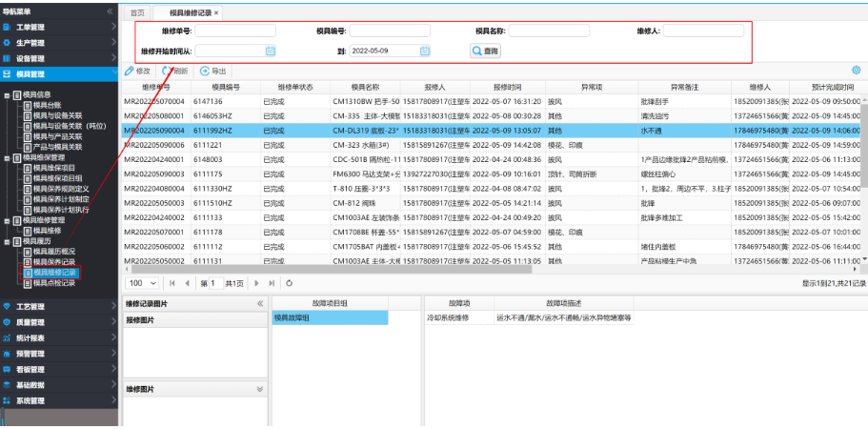Close the 模具维修记录 tab
Image resolution: width=868 pixels, height=429 pixels.
[217, 12]
